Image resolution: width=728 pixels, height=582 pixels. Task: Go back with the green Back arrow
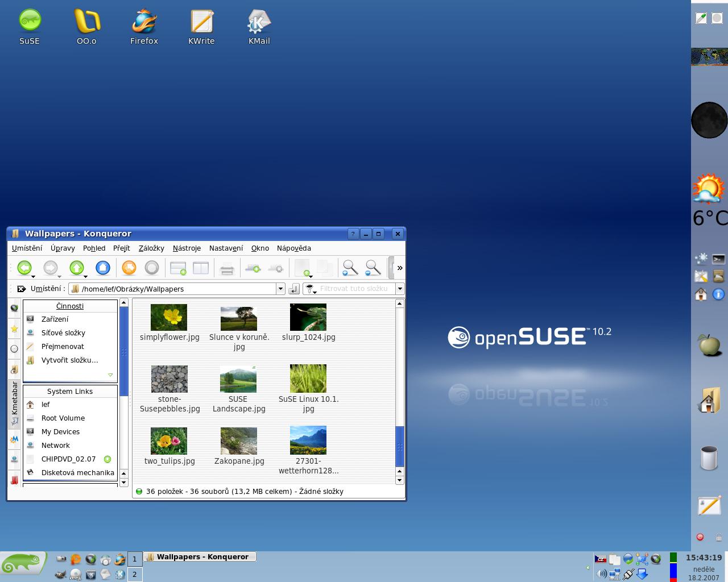click(24, 268)
